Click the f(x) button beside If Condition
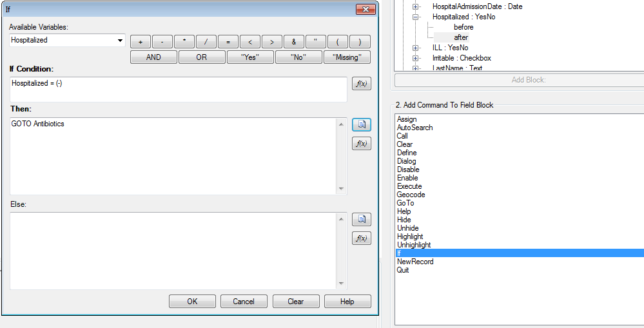 point(361,84)
